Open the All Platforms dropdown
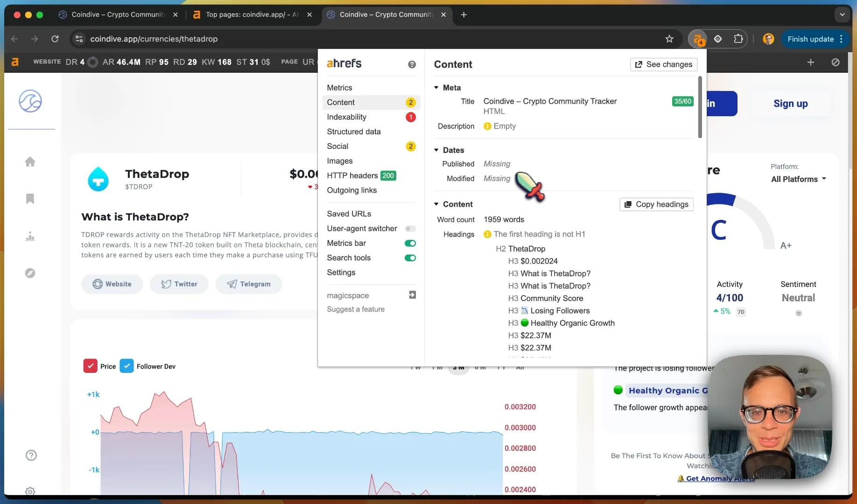 pyautogui.click(x=798, y=179)
